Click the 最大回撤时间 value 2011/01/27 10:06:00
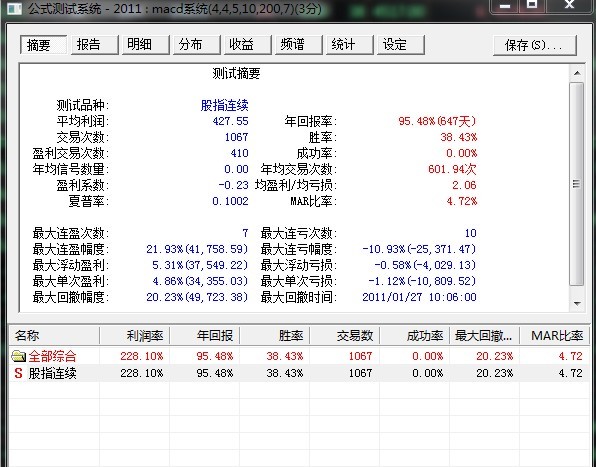 419,297
